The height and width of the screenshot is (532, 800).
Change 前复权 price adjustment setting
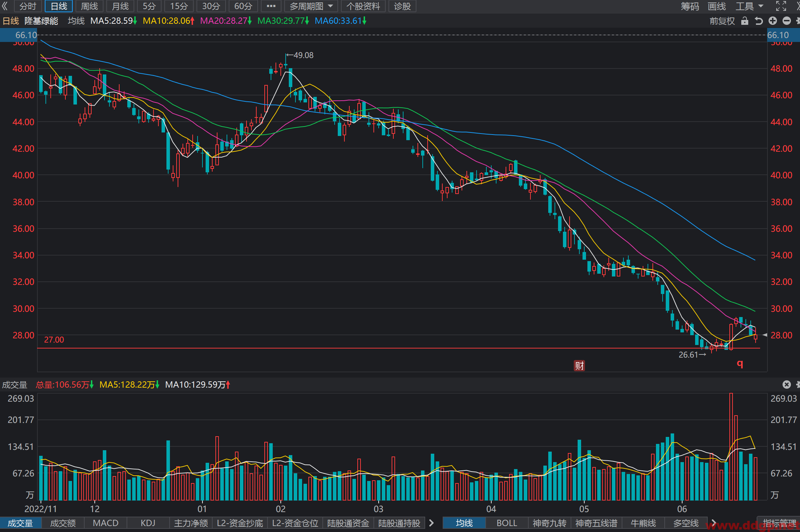(x=722, y=21)
